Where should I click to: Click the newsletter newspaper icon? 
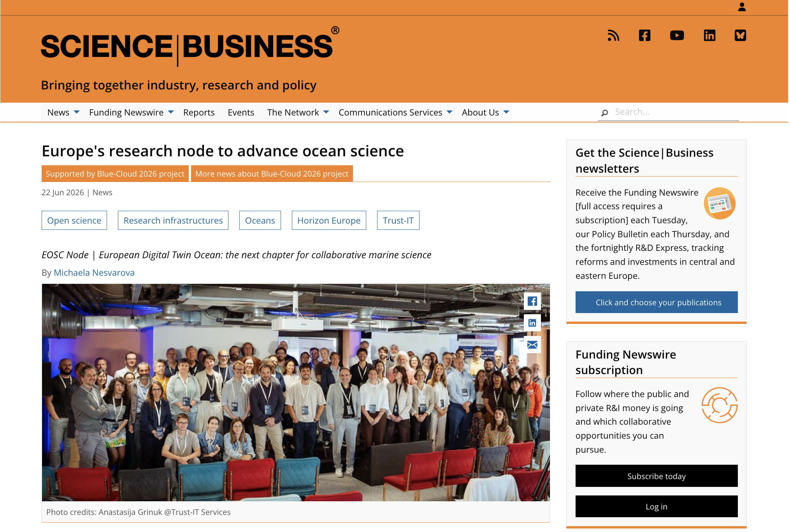720,203
